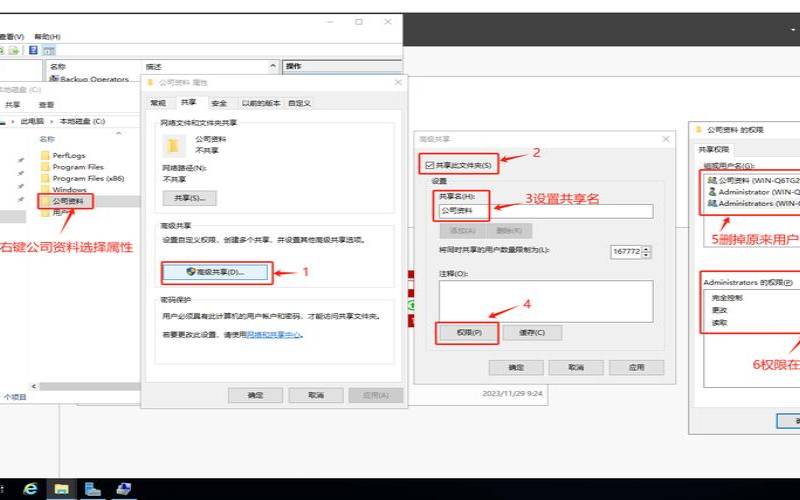Switch to the 以前的版本 tab

[x=261, y=103]
